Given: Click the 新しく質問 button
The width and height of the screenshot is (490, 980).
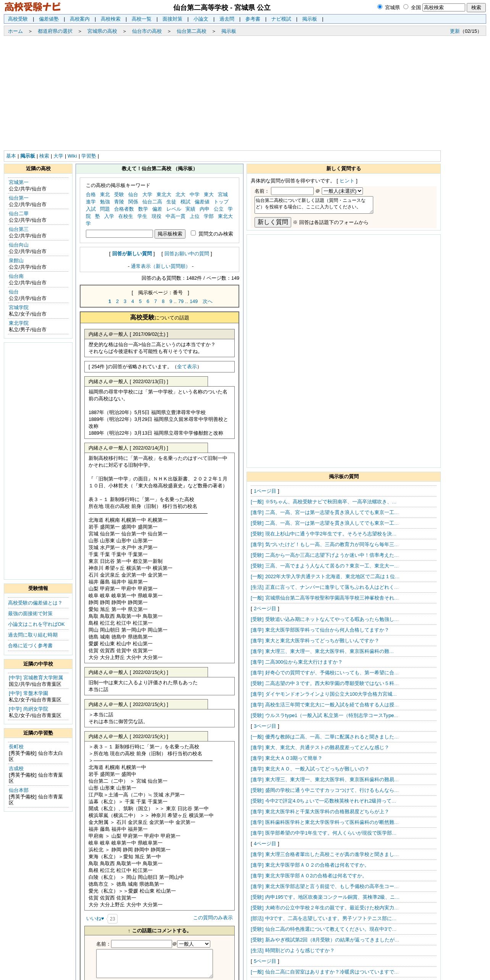Looking at the screenshot, I should click(x=273, y=222).
